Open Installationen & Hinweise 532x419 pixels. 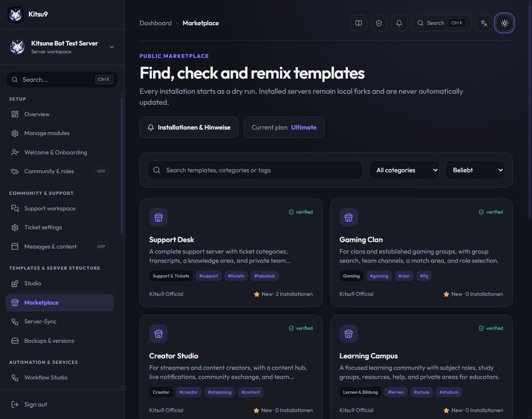(x=189, y=127)
